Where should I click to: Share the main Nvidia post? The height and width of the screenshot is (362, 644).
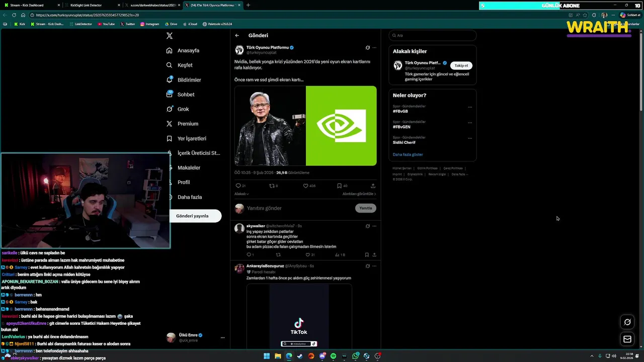(373, 186)
